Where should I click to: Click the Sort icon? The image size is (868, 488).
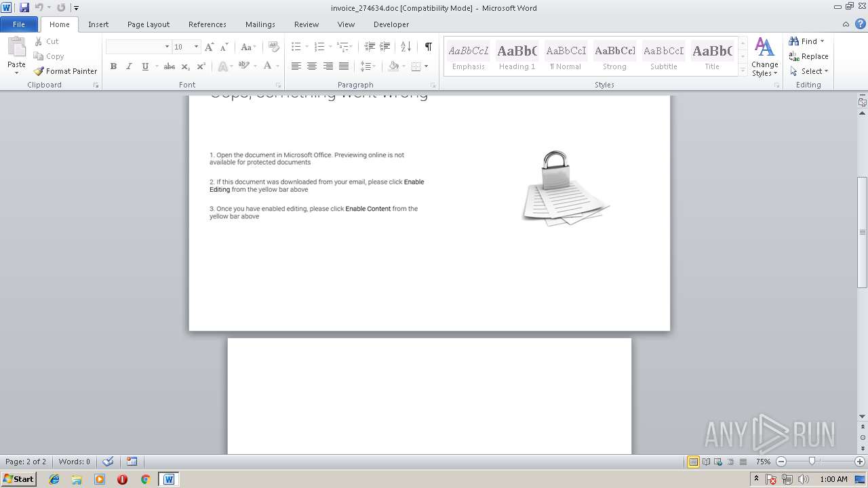coord(406,47)
